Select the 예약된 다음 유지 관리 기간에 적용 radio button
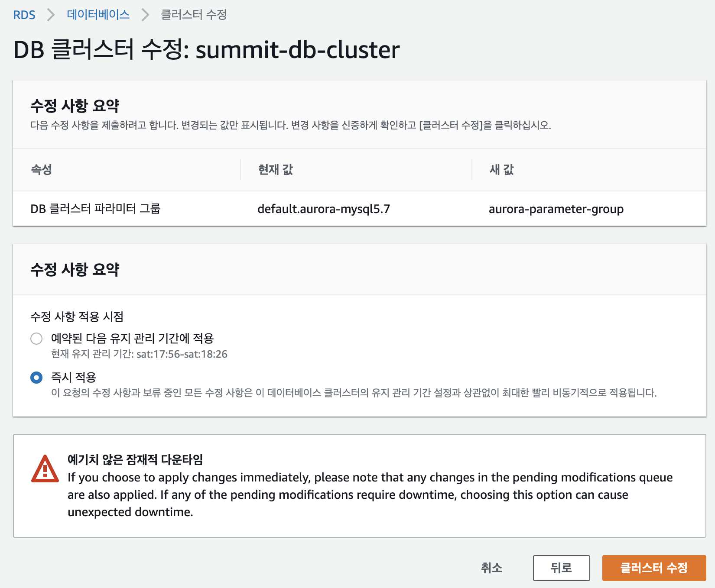This screenshot has height=588, width=715. [36, 339]
